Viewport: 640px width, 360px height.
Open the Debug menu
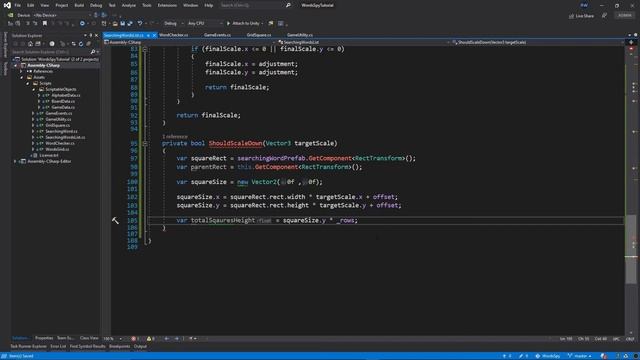[x=96, y=5]
